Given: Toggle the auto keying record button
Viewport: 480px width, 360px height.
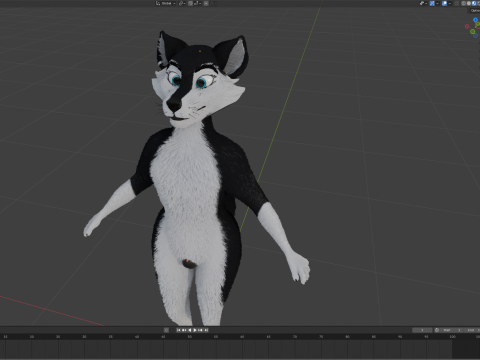Looking at the screenshot, I should click(x=166, y=330).
